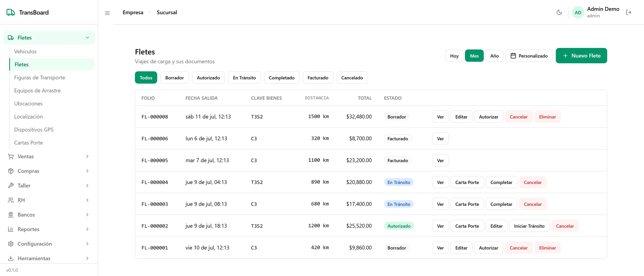Click the logout arrow icon
The width and height of the screenshot is (644, 276).
[x=629, y=12]
